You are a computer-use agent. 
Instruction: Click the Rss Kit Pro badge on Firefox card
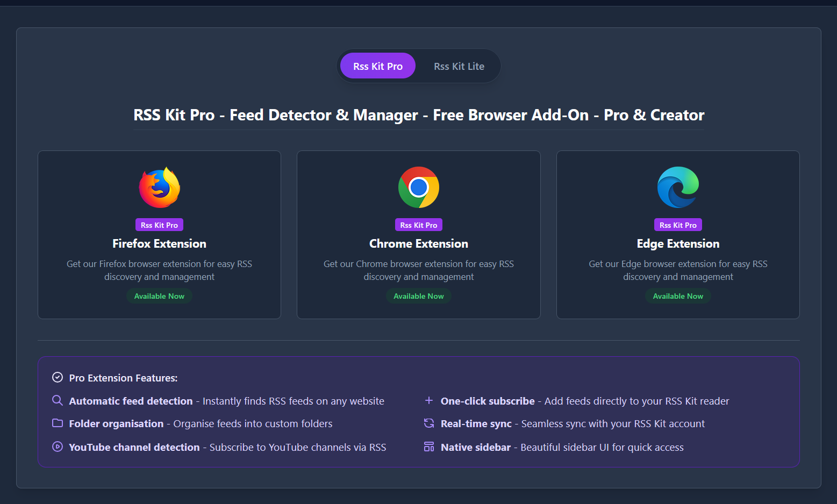159,225
